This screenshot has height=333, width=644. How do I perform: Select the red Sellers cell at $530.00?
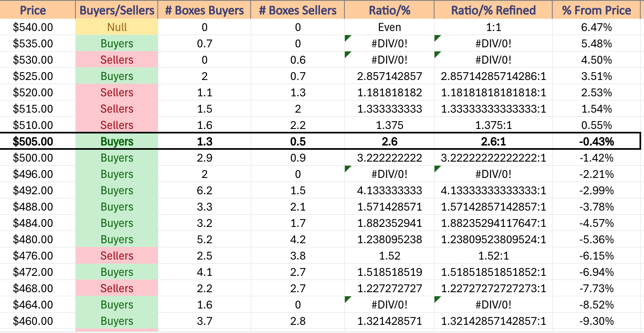[117, 60]
